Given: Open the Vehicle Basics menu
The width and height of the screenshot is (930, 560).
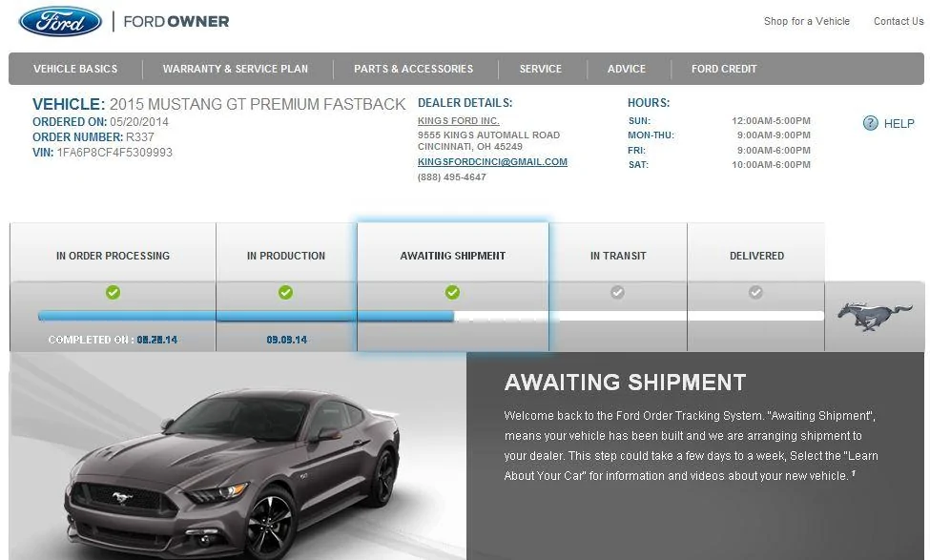Looking at the screenshot, I should coord(75,69).
